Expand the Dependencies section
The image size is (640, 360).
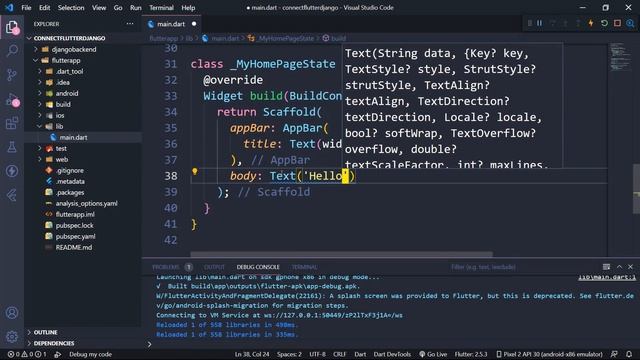(x=53, y=343)
